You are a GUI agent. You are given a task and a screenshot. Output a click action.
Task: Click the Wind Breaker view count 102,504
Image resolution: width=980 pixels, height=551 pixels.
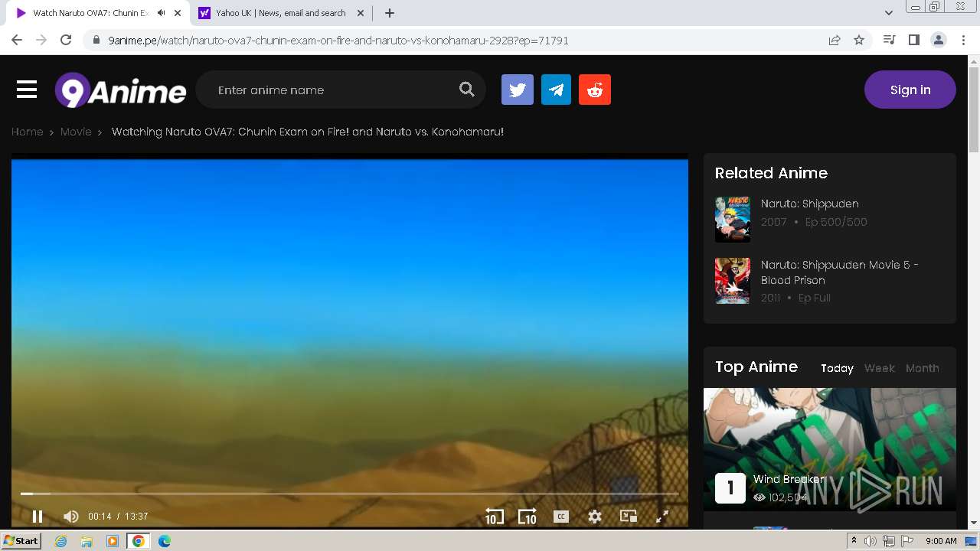click(x=780, y=497)
